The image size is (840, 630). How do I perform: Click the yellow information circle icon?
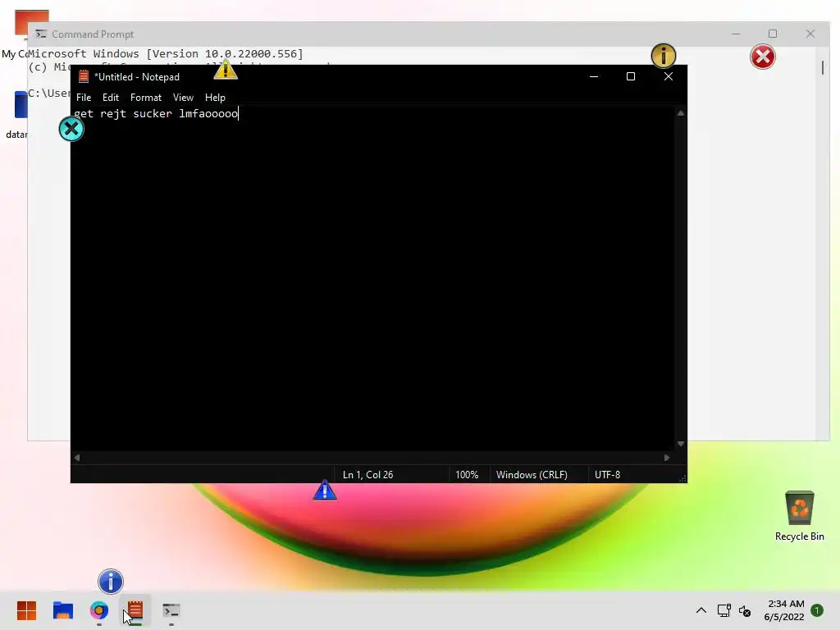(663, 56)
